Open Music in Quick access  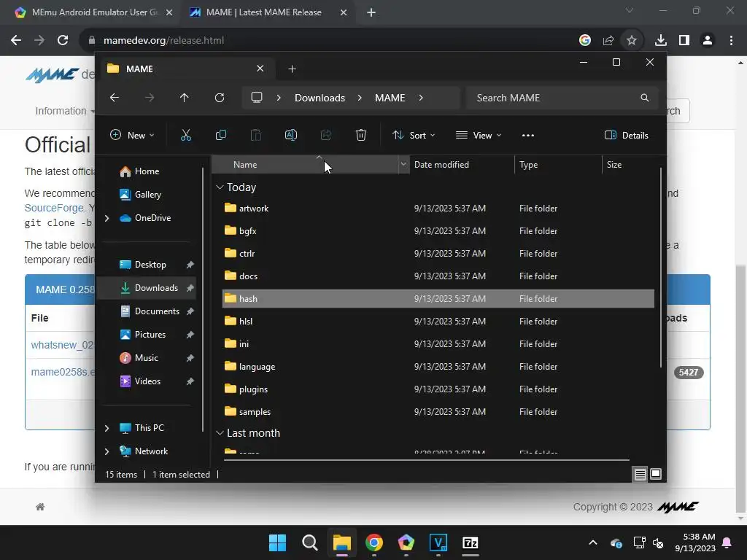coord(146,358)
